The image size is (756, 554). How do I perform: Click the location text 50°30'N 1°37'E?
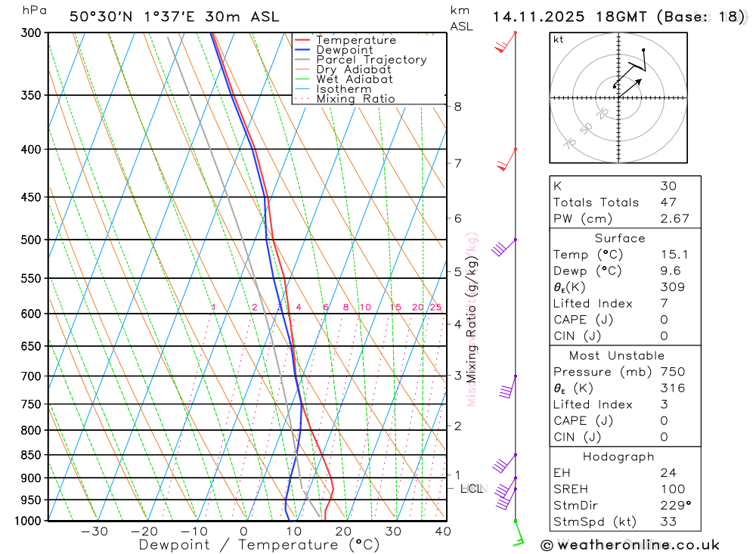click(x=132, y=17)
